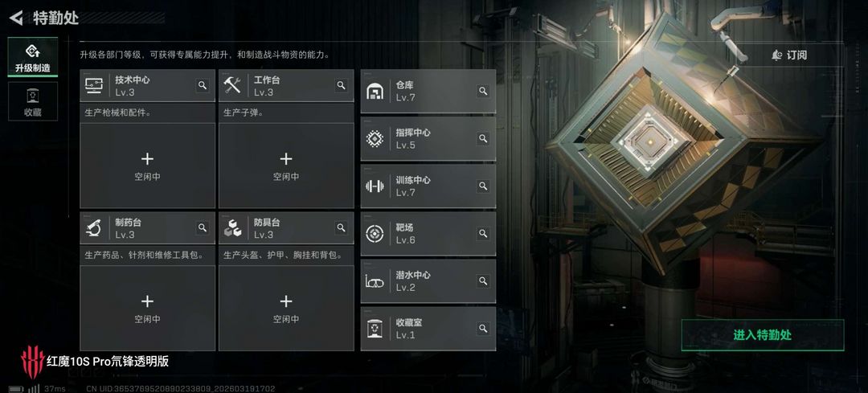Viewport: 868px width, 393px height.
Task: Inspect 防具台 using magnifier icon
Action: [341, 227]
